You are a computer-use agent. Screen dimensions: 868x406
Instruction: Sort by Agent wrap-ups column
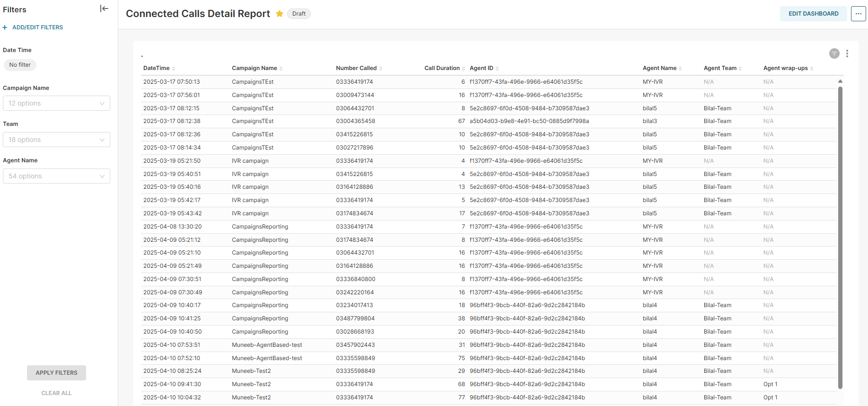pos(785,68)
